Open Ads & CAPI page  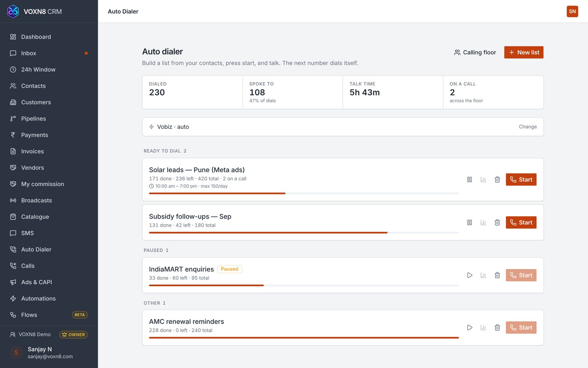point(49,282)
